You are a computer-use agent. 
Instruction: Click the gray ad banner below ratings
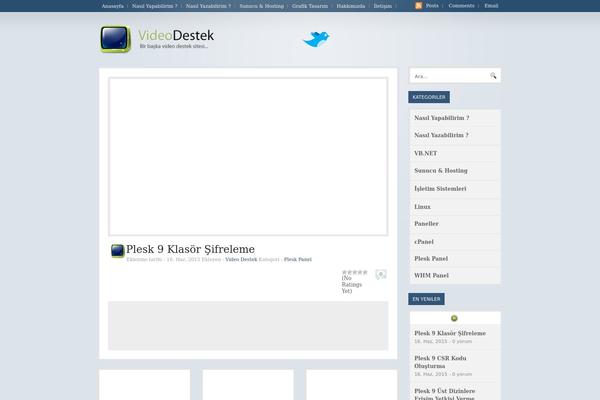[x=248, y=326]
